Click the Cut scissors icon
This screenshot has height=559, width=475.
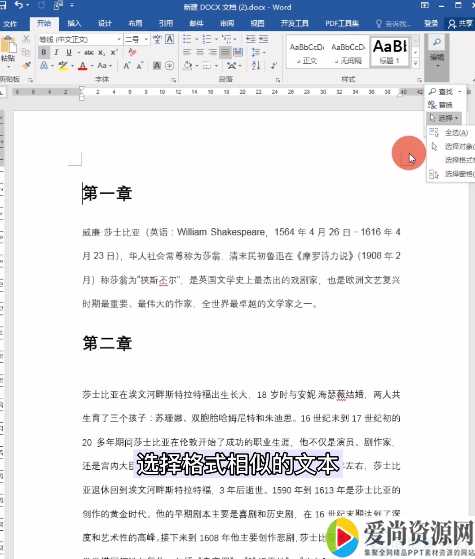(26, 39)
